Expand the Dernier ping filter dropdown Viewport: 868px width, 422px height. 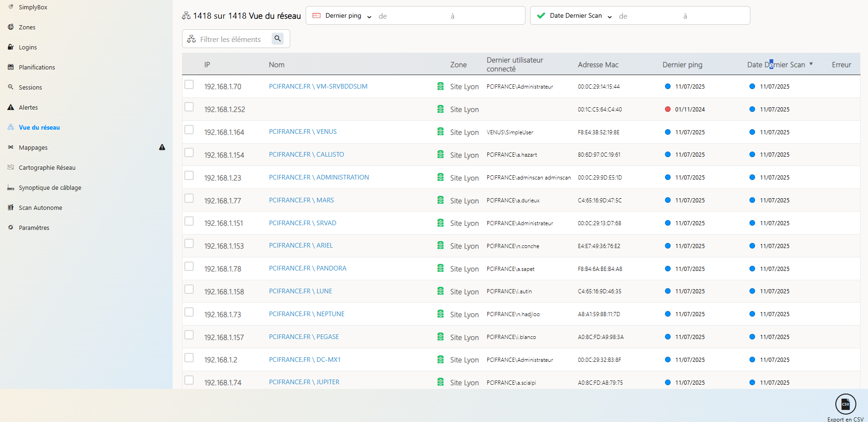369,15
